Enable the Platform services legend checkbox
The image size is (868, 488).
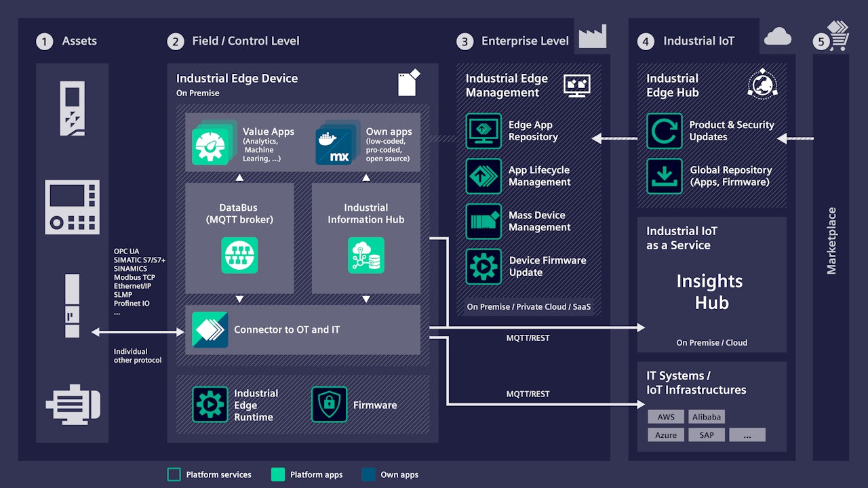[174, 474]
